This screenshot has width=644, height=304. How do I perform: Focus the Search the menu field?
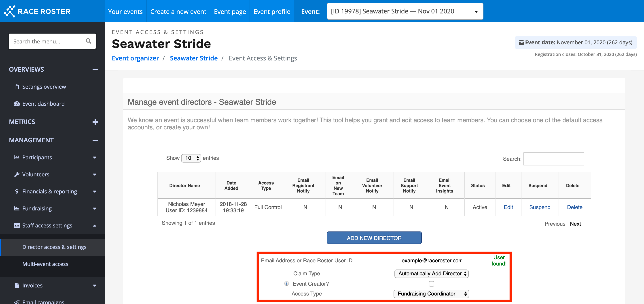pyautogui.click(x=52, y=41)
